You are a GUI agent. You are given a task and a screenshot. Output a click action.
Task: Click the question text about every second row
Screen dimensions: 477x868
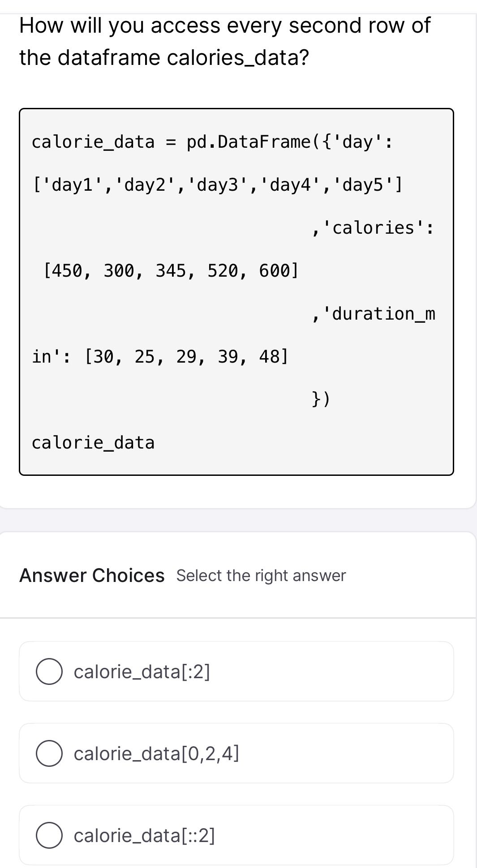(x=224, y=41)
